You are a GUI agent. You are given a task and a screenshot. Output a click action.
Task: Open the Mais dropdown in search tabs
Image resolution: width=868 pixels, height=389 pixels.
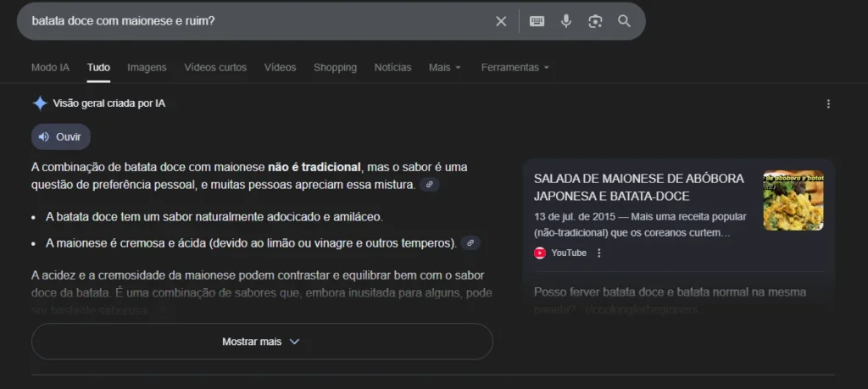tap(444, 67)
